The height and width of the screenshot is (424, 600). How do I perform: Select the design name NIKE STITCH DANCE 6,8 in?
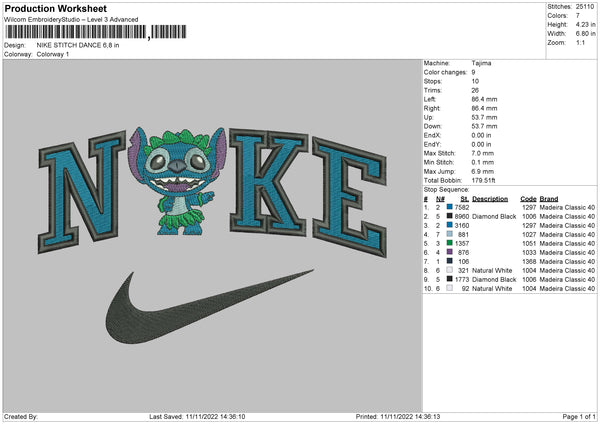click(78, 45)
